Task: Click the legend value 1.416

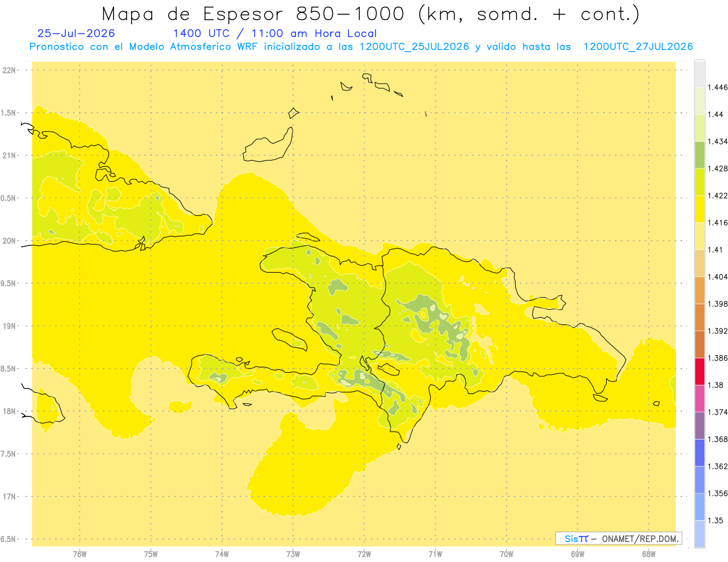Action: coord(718,222)
